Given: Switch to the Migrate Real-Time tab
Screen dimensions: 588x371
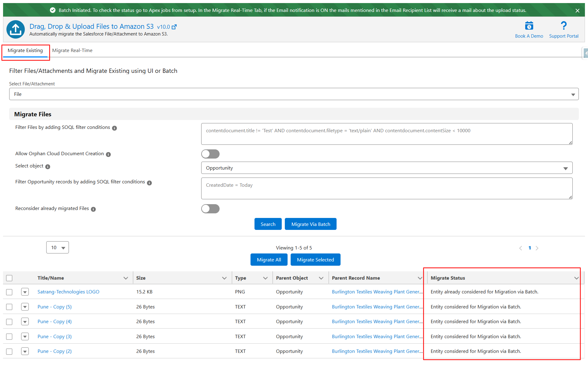Looking at the screenshot, I should click(72, 51).
